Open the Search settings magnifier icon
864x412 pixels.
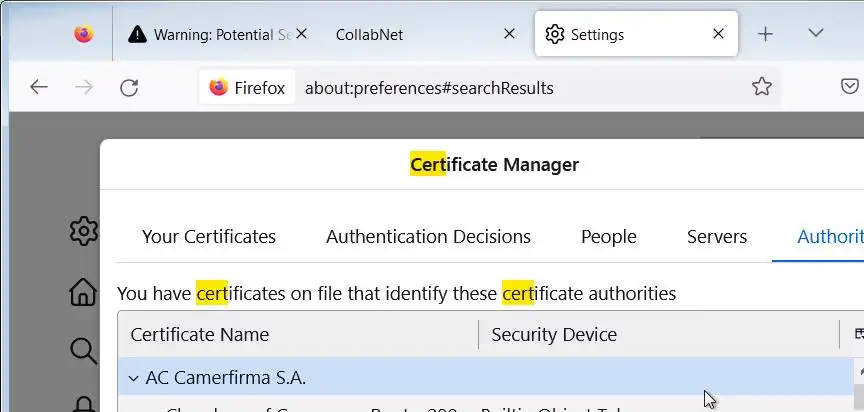[83, 350]
